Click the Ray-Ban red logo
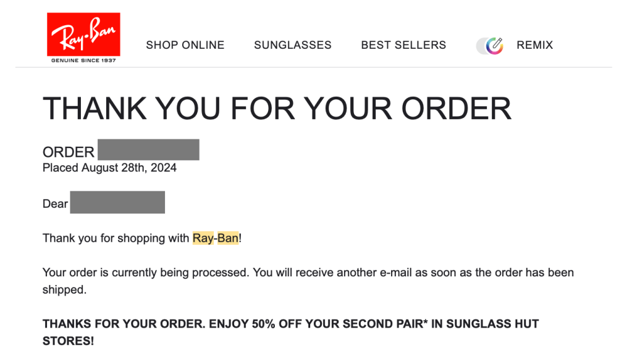632x364 pixels. (x=83, y=35)
